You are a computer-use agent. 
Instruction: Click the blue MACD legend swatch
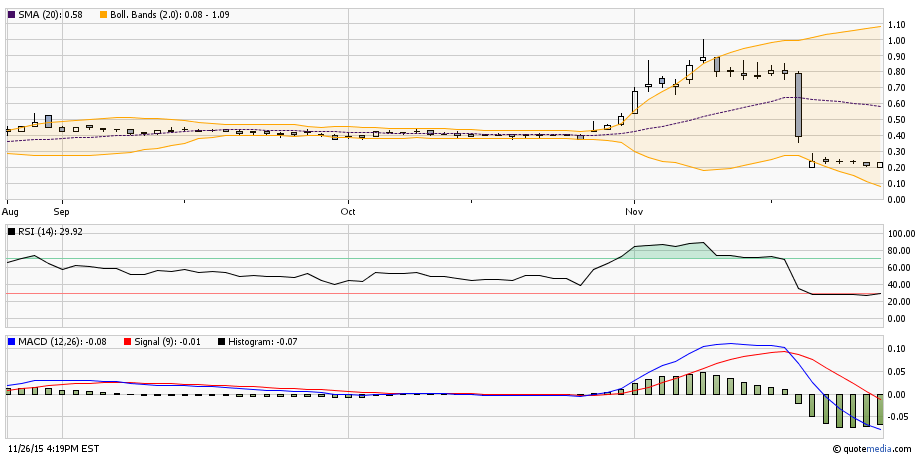click(x=11, y=342)
